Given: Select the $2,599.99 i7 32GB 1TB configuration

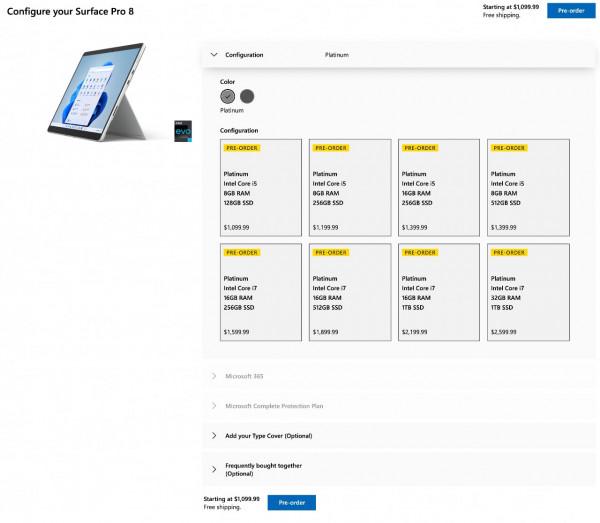Looking at the screenshot, I should 528,292.
